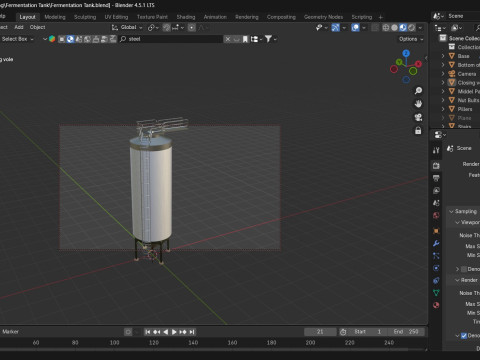This screenshot has height=360, width=480.
Task: Open the filter funnel dropdown
Action: tap(270, 39)
